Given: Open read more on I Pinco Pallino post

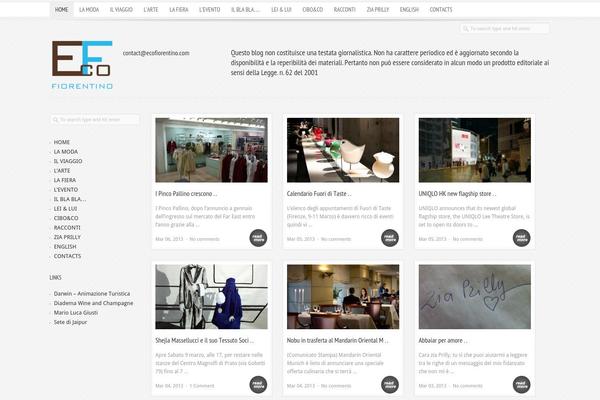Looking at the screenshot, I should (258, 238).
